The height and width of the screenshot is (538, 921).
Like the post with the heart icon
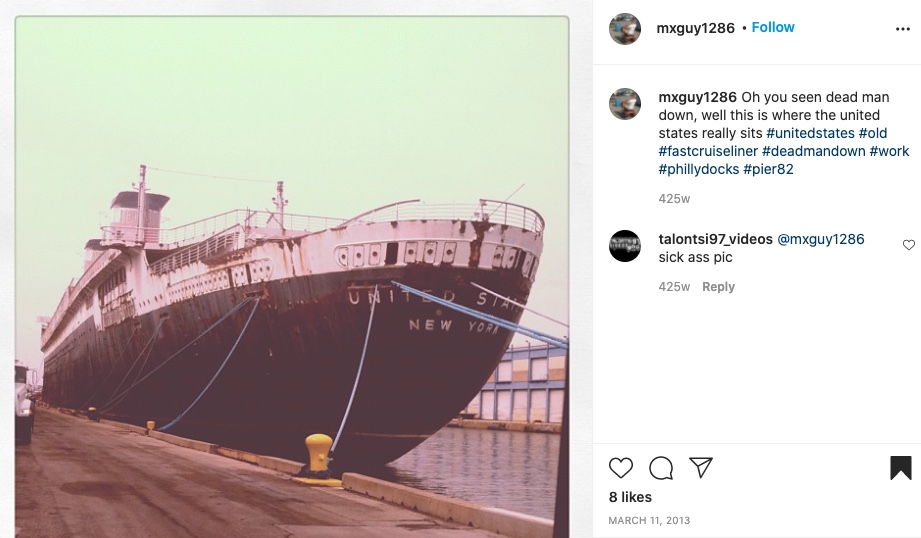coord(621,468)
